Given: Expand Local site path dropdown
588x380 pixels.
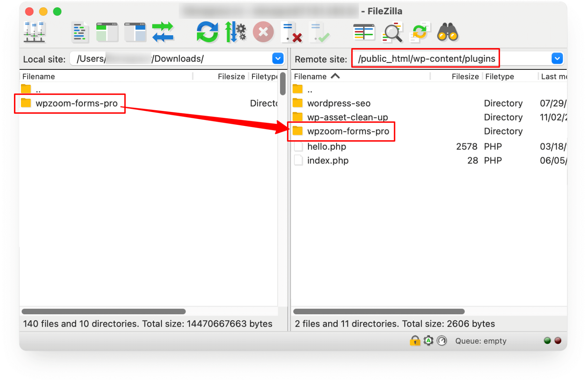Looking at the screenshot, I should pyautogui.click(x=278, y=58).
